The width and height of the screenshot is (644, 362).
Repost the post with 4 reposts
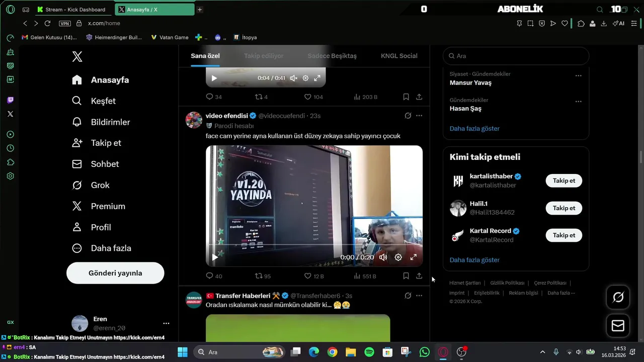[x=262, y=97]
